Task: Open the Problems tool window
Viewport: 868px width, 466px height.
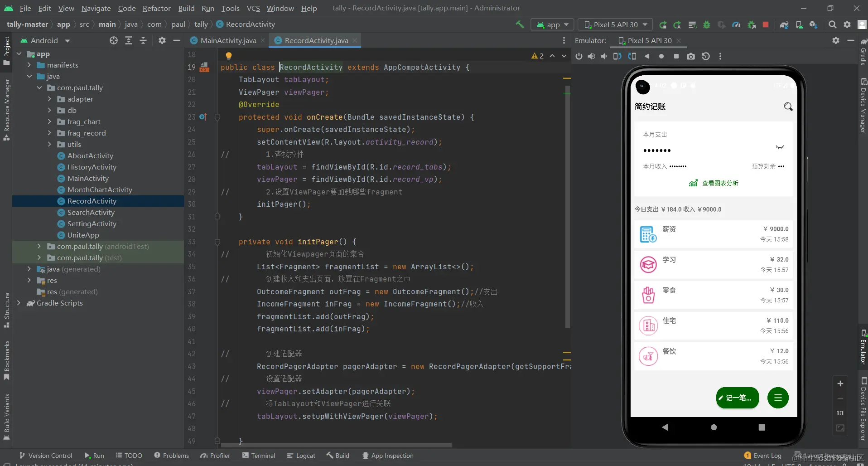Action: click(171, 456)
